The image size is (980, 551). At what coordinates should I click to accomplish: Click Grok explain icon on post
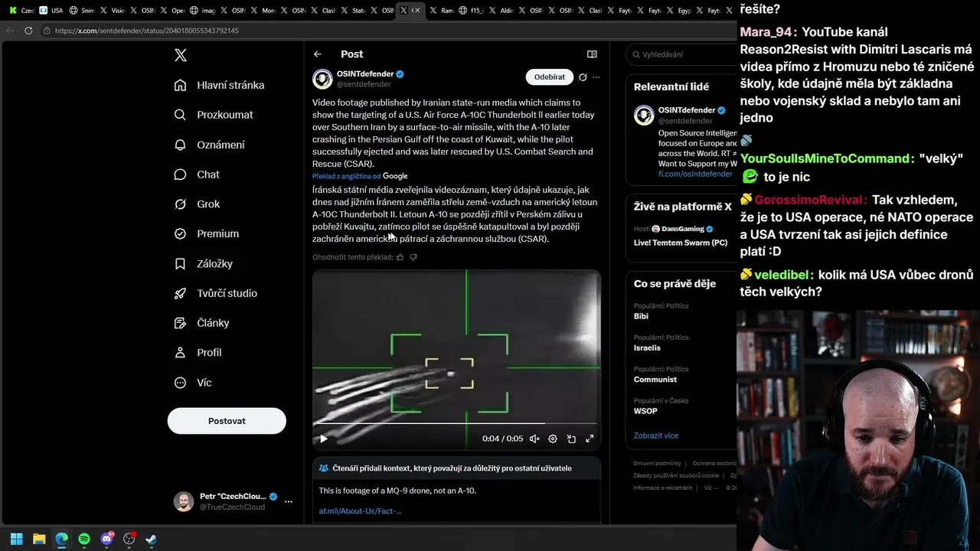point(583,77)
